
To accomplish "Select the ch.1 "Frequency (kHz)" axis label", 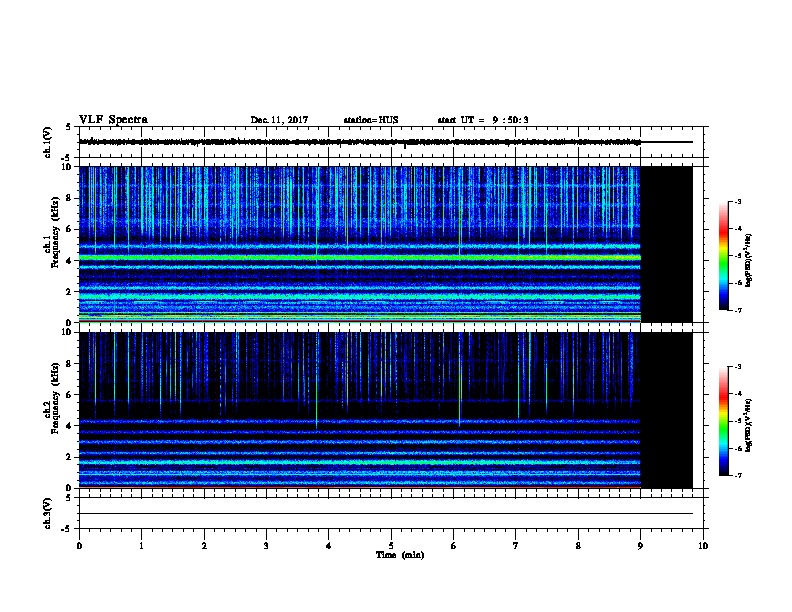I will [x=55, y=232].
